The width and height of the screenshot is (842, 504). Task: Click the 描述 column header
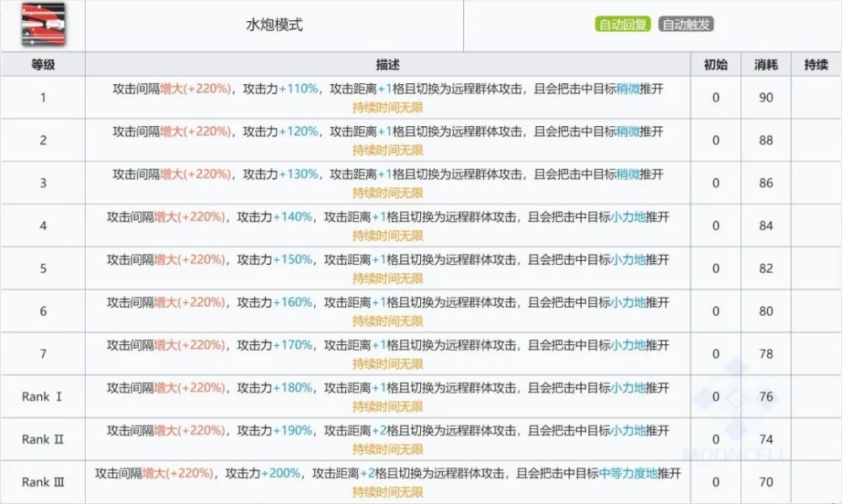coord(387,65)
